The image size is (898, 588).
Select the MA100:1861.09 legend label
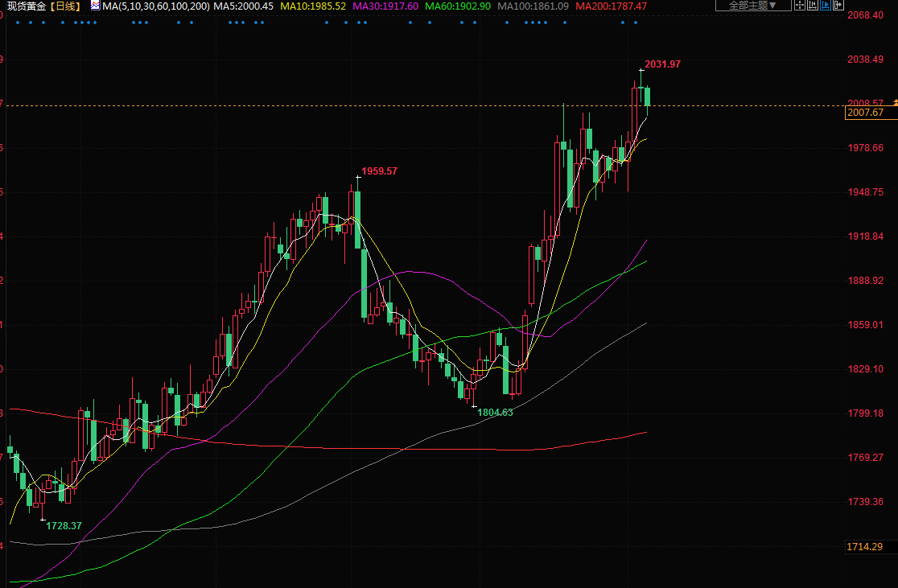click(x=533, y=6)
